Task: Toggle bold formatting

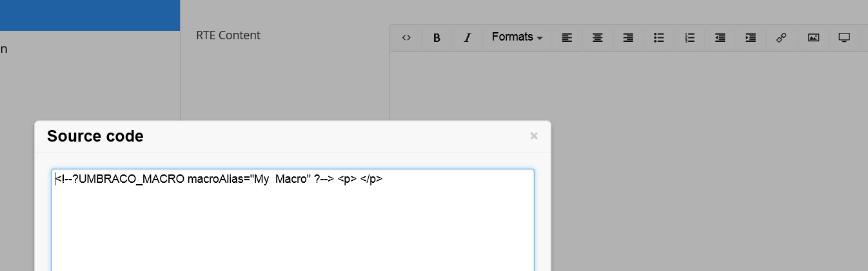Action: 437,37
